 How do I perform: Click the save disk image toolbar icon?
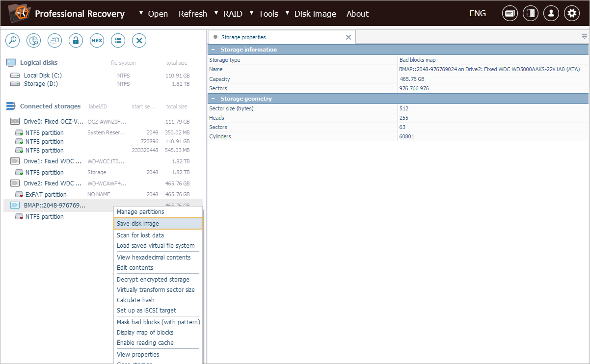(54, 41)
